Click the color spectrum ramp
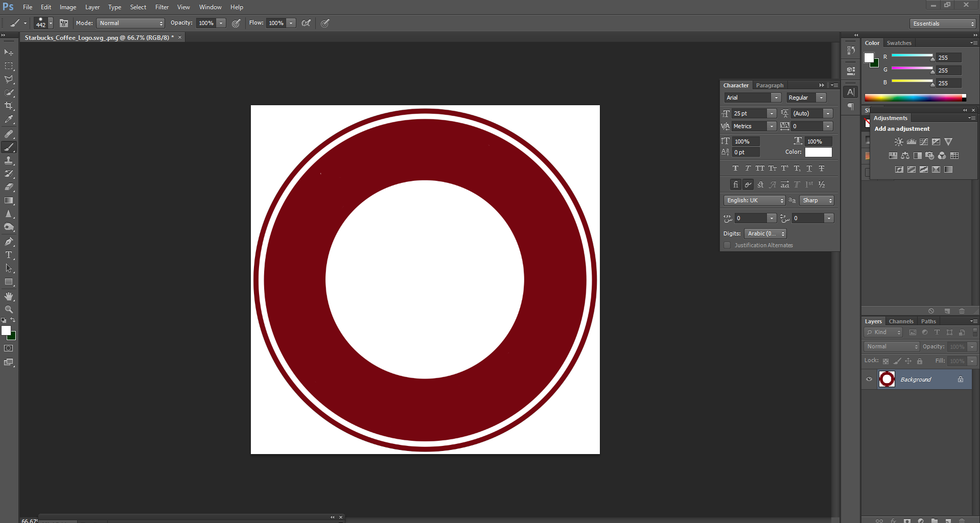 click(915, 98)
